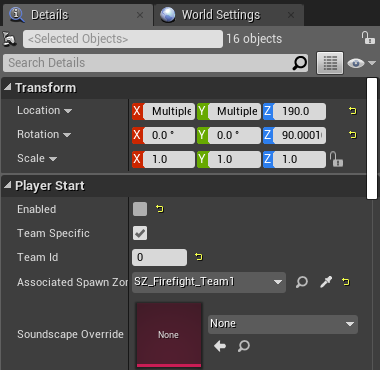This screenshot has width=380, height=370.
Task: Collapse the Transform section
Action: pyautogui.click(x=7, y=88)
